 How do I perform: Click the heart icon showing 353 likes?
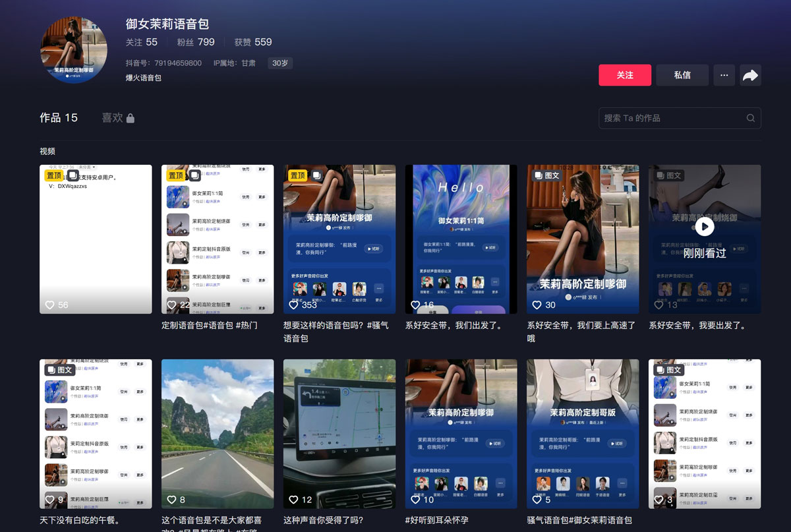293,305
